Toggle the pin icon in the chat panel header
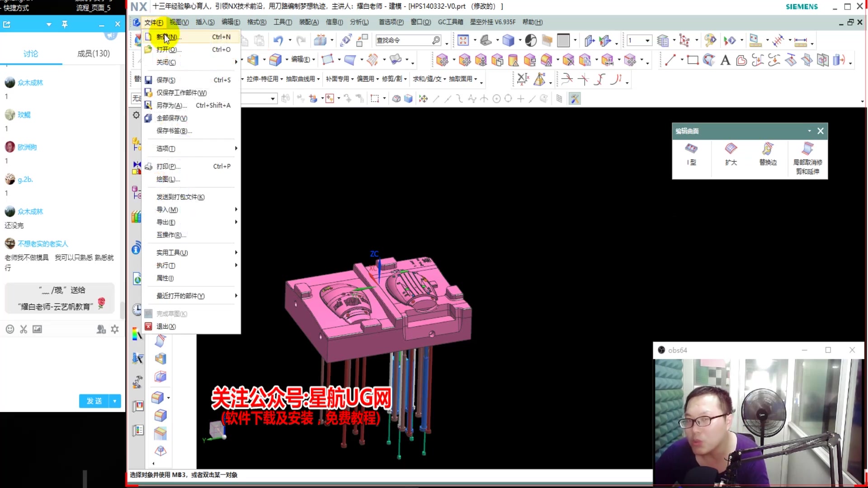Screen dimensions: 868x488 [x=65, y=24]
